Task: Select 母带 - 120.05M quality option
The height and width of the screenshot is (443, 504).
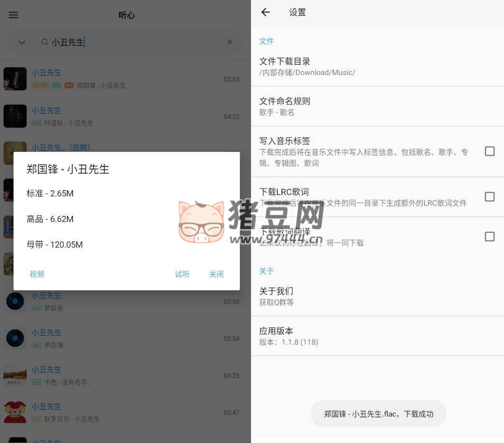Action: pos(55,245)
